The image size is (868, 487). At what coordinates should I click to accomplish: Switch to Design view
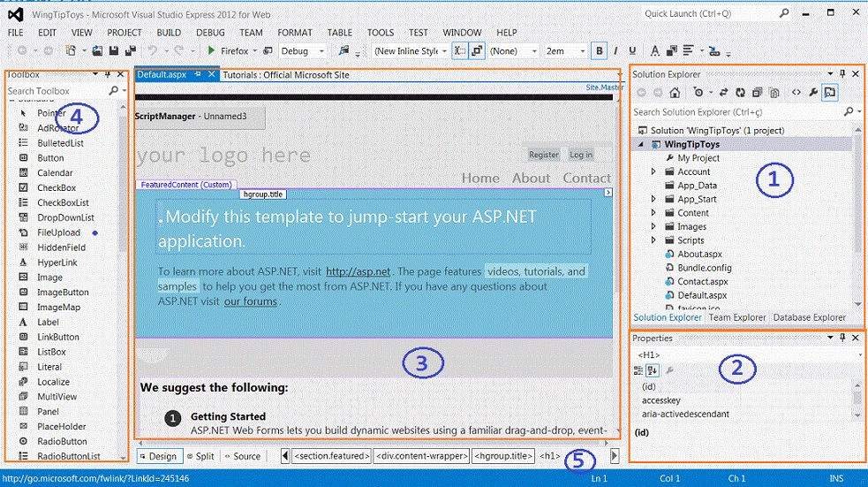click(158, 456)
